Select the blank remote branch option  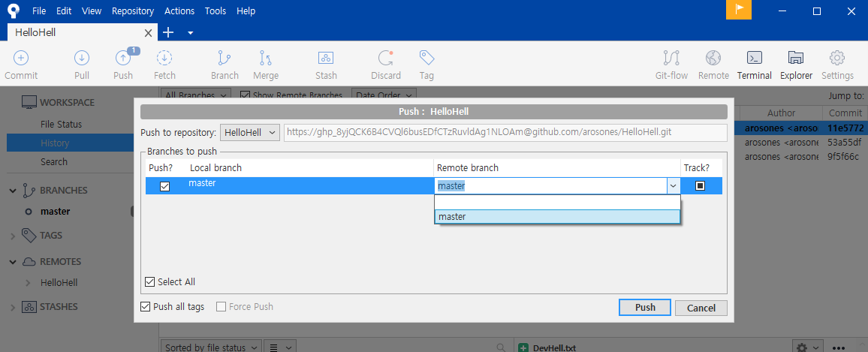557,203
